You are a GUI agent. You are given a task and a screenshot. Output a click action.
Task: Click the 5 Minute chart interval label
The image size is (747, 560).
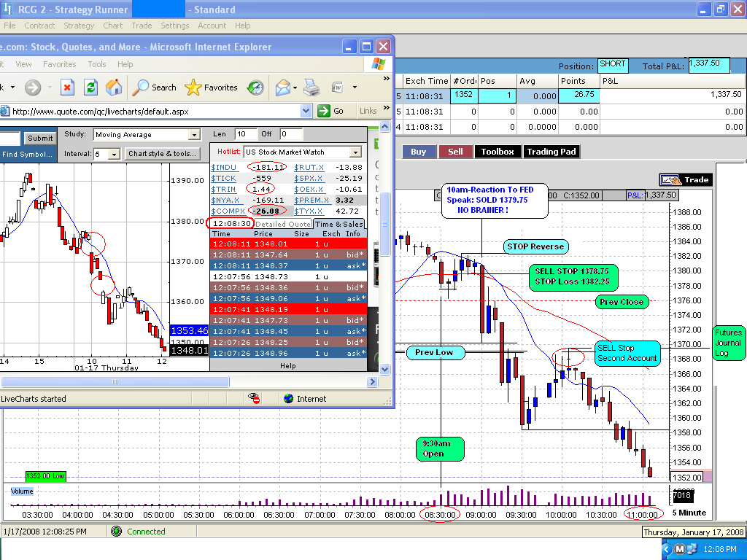tap(689, 513)
